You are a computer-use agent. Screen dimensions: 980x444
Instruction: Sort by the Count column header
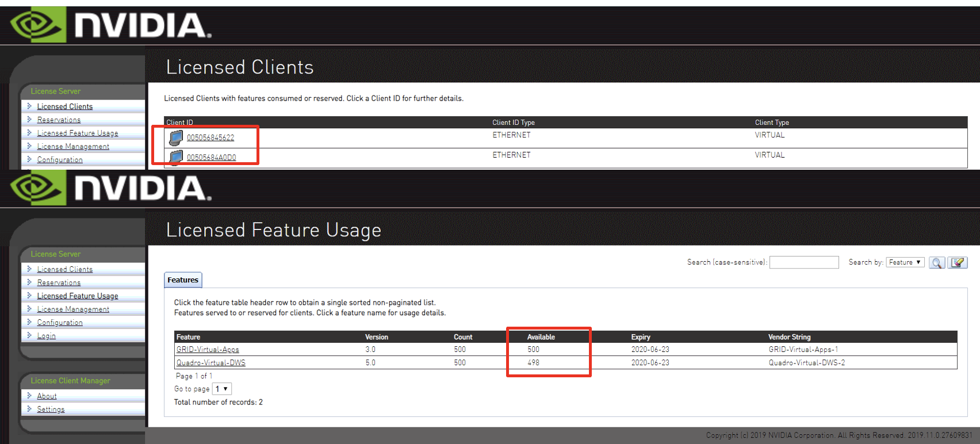(463, 337)
